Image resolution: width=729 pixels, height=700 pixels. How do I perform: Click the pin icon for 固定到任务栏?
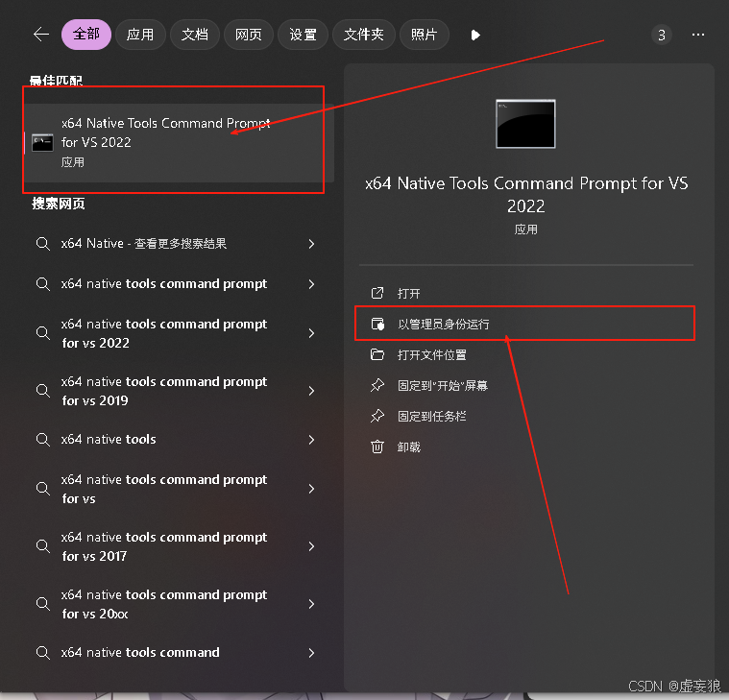377,416
